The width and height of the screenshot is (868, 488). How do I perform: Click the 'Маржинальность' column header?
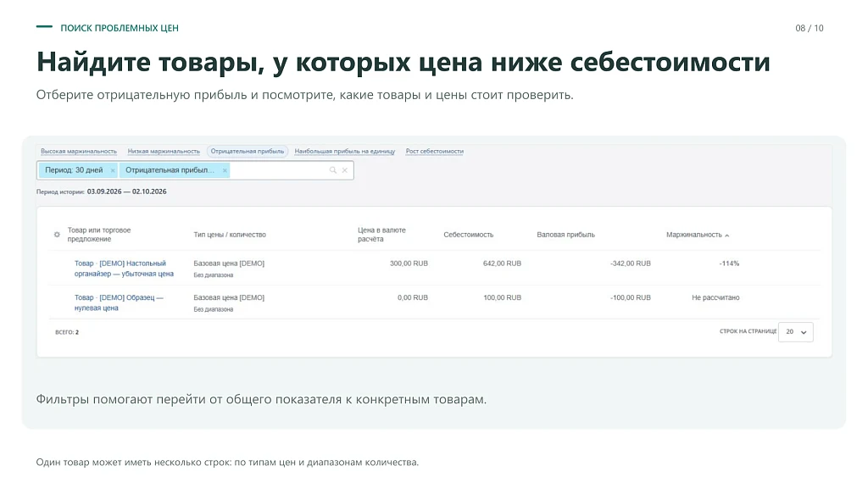tap(694, 235)
